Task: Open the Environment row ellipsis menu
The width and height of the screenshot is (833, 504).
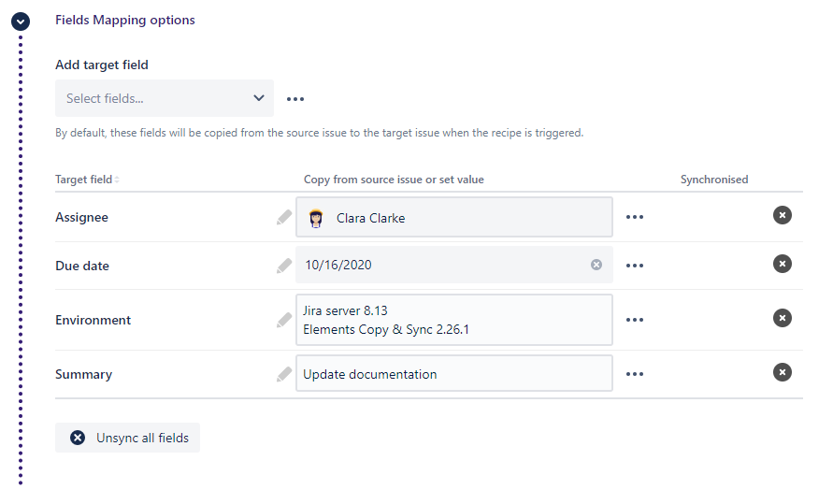Action: click(635, 320)
